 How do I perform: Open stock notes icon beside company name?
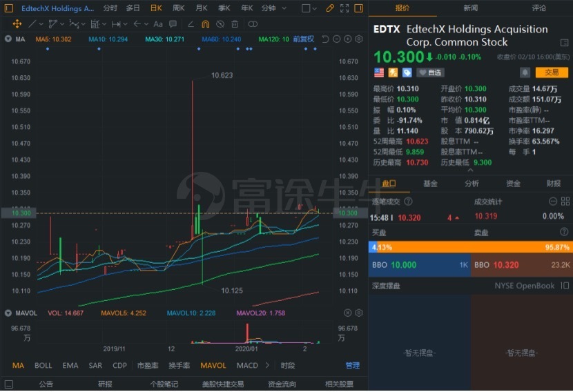(x=564, y=43)
